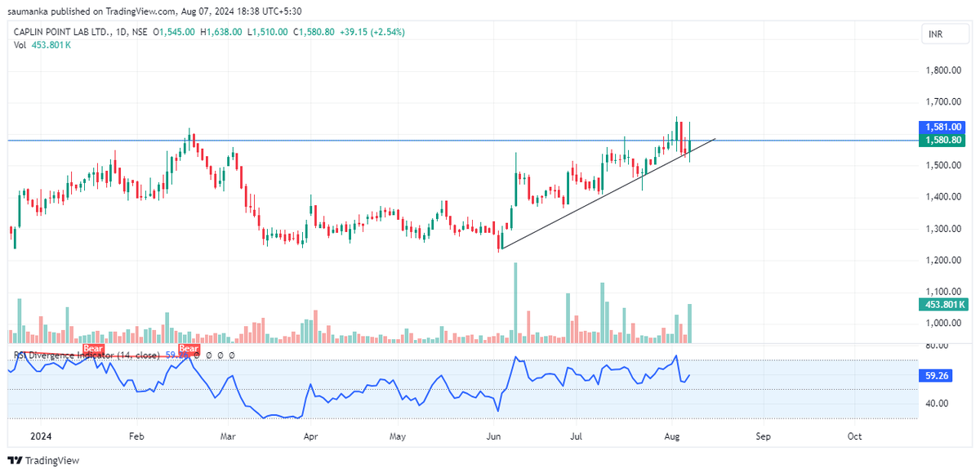980x474 pixels.
Task: Click the high price H1,638.00
Action: pos(223,32)
